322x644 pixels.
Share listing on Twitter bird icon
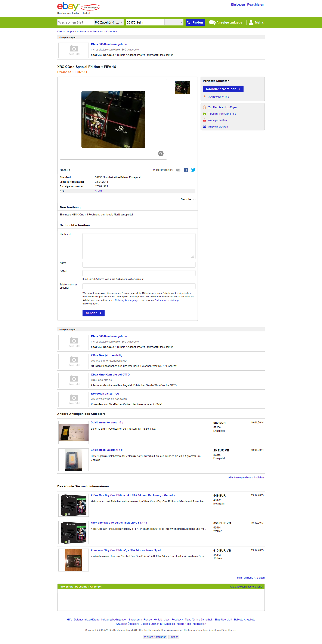coord(193,170)
